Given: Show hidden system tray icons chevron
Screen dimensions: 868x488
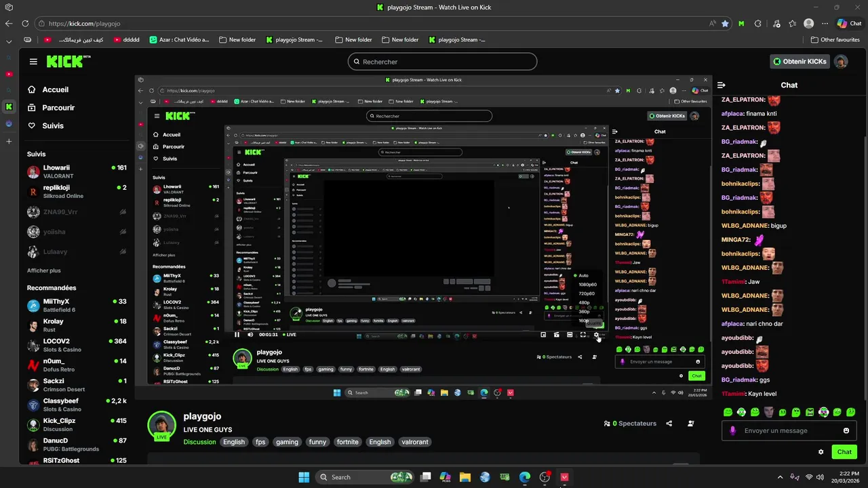Looking at the screenshot, I should point(781,477).
